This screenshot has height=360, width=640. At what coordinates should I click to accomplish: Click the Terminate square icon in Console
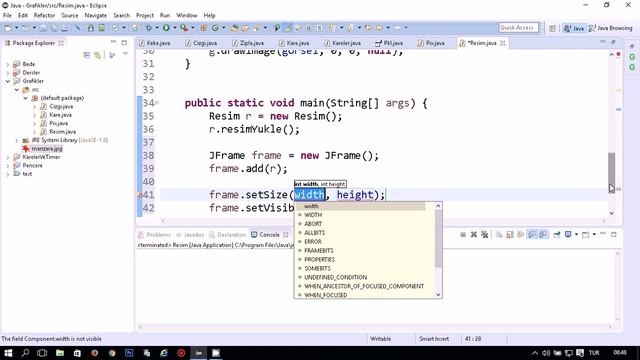[x=463, y=235]
